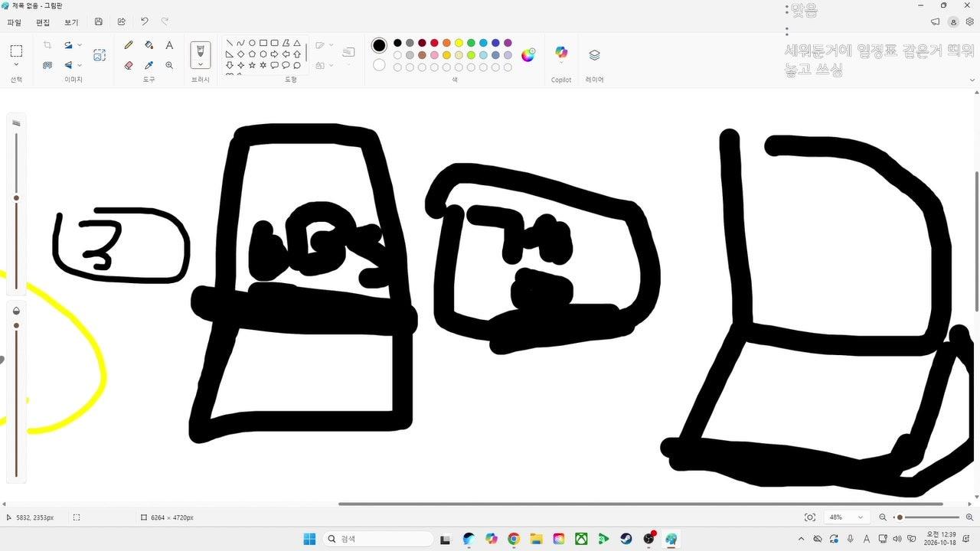The image size is (980, 551).
Task: Click the rectangular Selection tool
Action: (16, 51)
